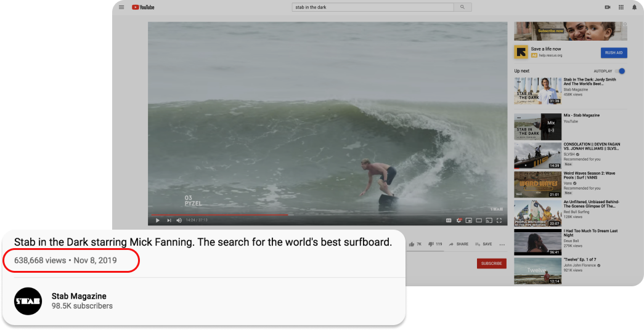Open 'Mix - Stab Magazine' playlist

pyautogui.click(x=582, y=115)
